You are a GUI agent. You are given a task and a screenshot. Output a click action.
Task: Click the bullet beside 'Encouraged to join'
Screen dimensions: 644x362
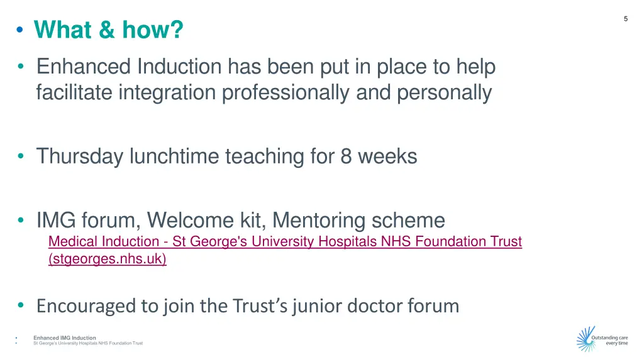21,305
